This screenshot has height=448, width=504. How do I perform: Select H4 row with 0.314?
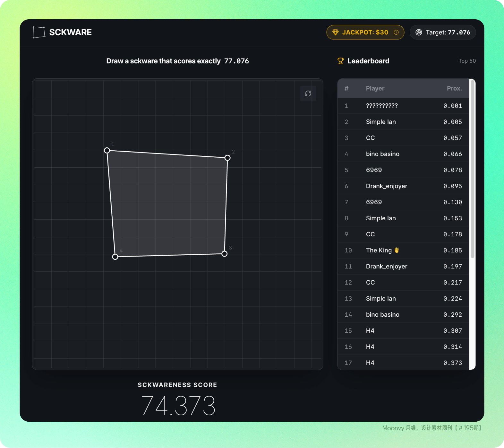tap(403, 347)
